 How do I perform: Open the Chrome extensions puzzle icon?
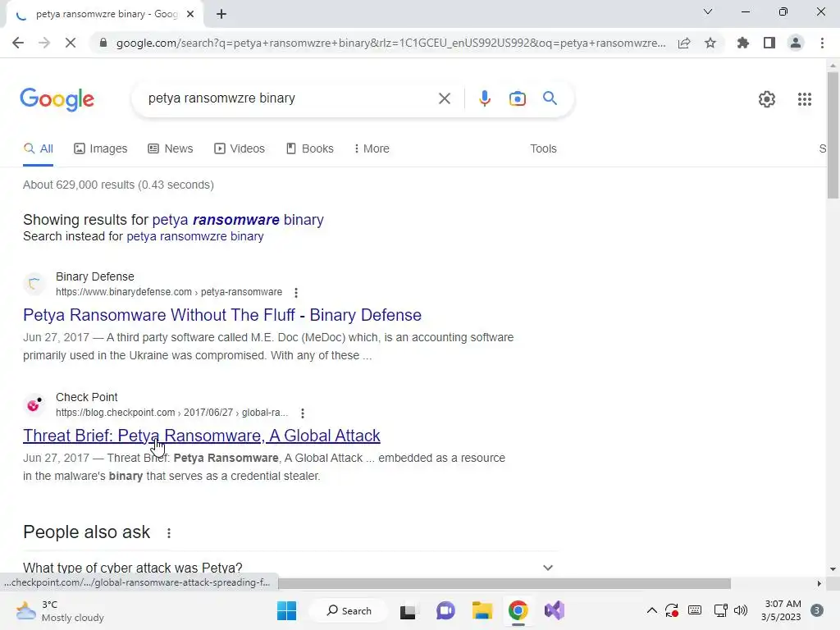coord(743,43)
